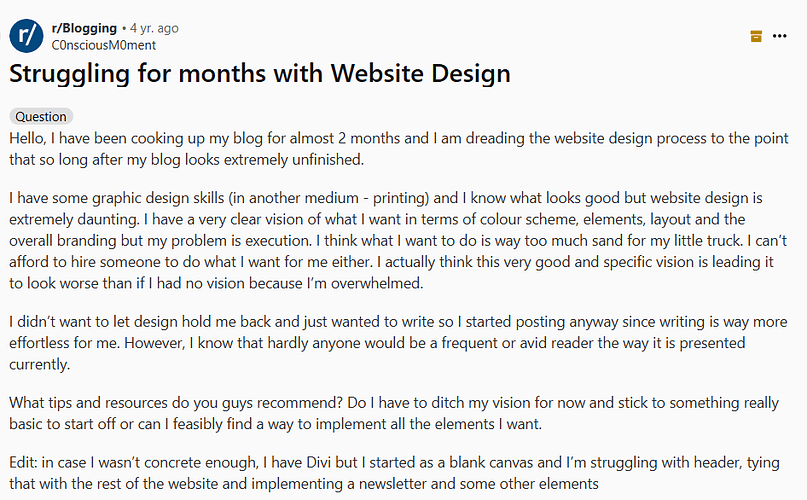Click the post title 'Struggling for months with Website Design'
The height and width of the screenshot is (500, 807).
coord(260,73)
